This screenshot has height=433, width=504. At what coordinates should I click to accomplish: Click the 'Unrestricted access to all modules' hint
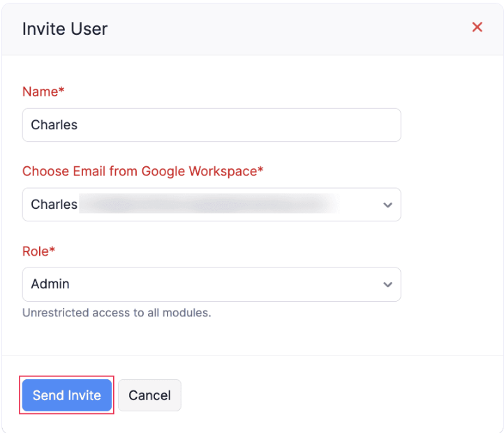click(117, 313)
